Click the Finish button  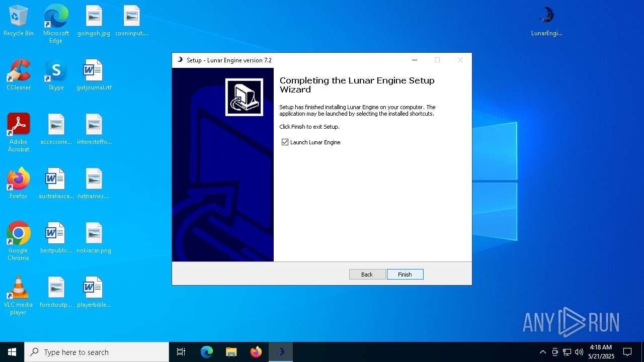click(405, 275)
